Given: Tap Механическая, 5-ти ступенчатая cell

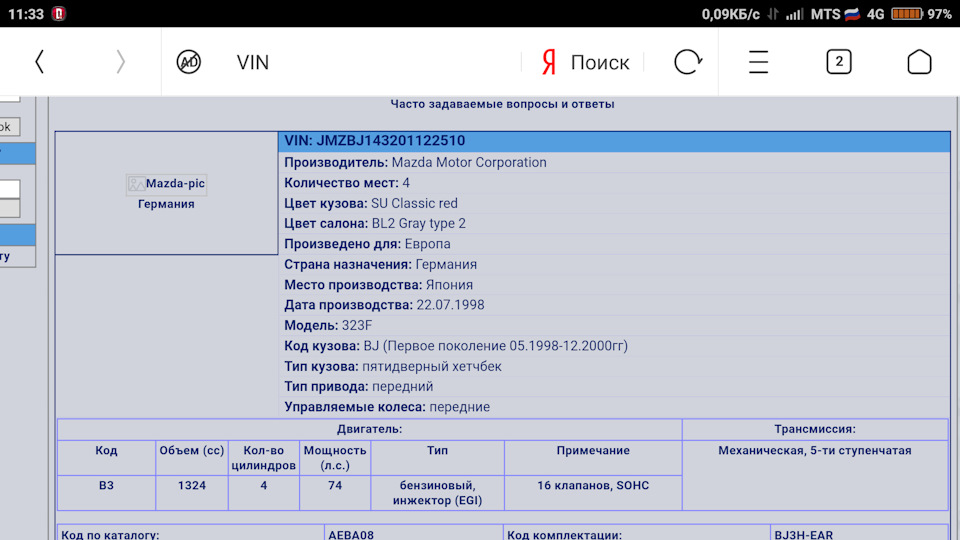Looking at the screenshot, I should pyautogui.click(x=815, y=475).
